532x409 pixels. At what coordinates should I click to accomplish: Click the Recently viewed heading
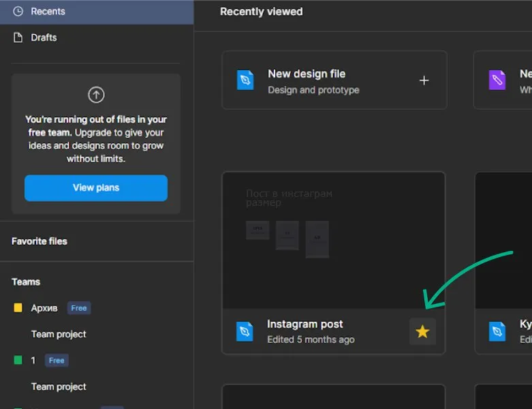(262, 12)
